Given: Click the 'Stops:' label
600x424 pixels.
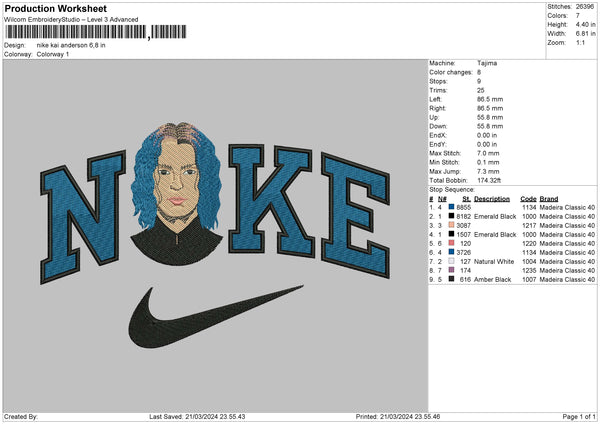Looking at the screenshot, I should pos(438,81).
